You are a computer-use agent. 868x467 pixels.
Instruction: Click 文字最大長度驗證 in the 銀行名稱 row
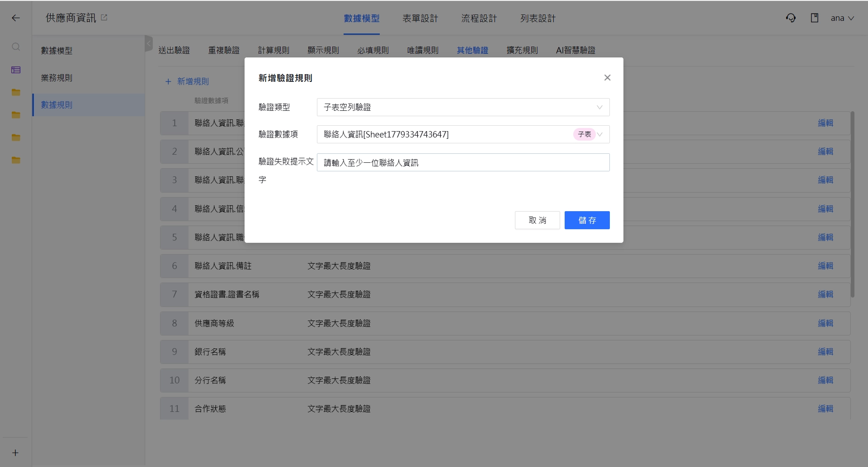[x=339, y=352]
